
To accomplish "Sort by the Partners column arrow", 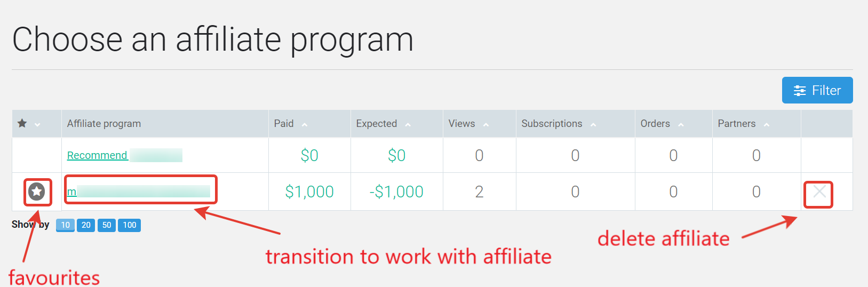I will click(767, 124).
